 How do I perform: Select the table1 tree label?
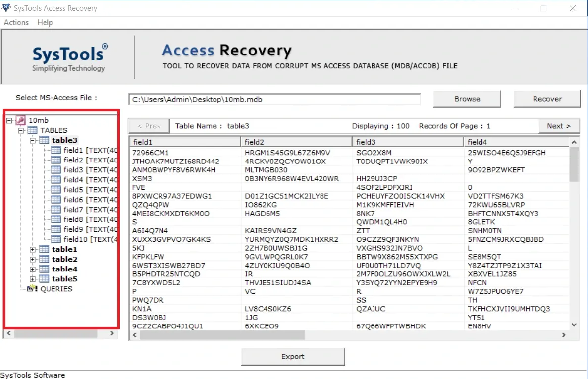64,249
